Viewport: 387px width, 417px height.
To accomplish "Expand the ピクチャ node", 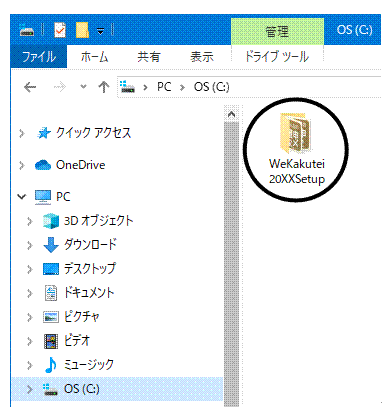I will point(30,317).
